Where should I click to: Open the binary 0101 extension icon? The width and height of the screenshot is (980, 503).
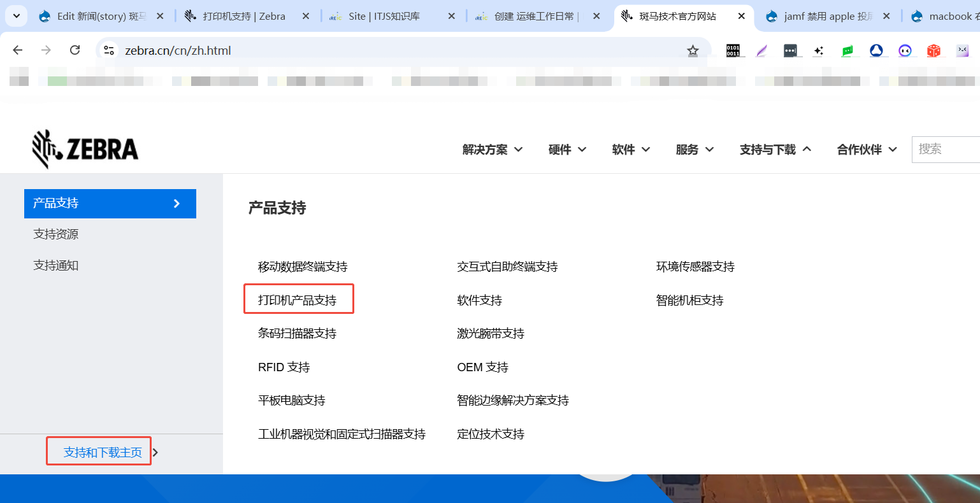pyautogui.click(x=733, y=50)
